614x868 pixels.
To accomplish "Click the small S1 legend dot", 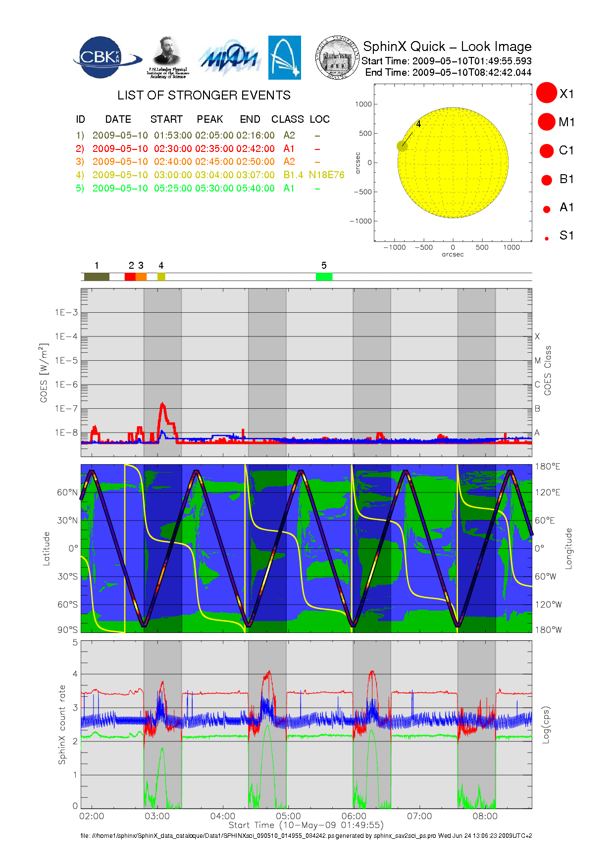I will tap(547, 239).
